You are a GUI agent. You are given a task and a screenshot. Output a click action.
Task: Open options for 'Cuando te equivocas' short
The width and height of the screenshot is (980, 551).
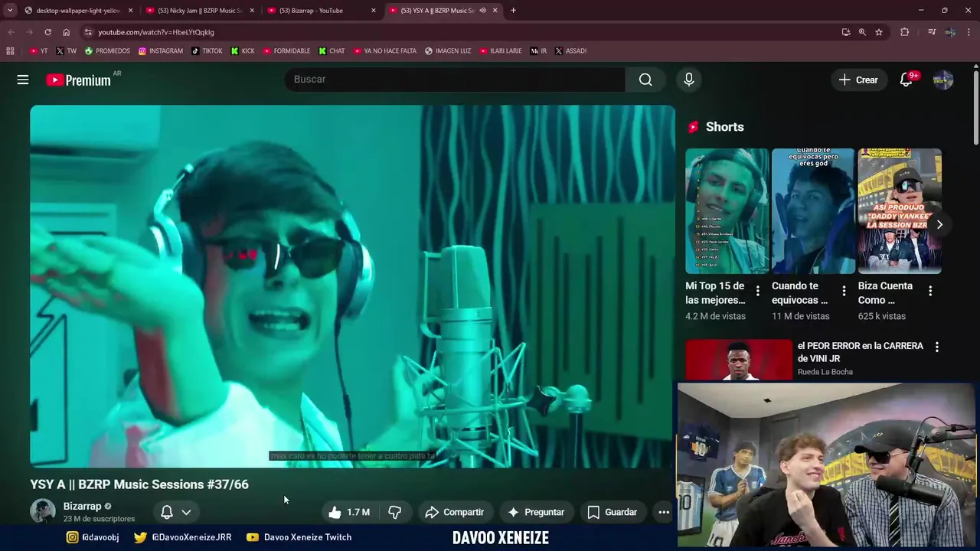click(844, 291)
